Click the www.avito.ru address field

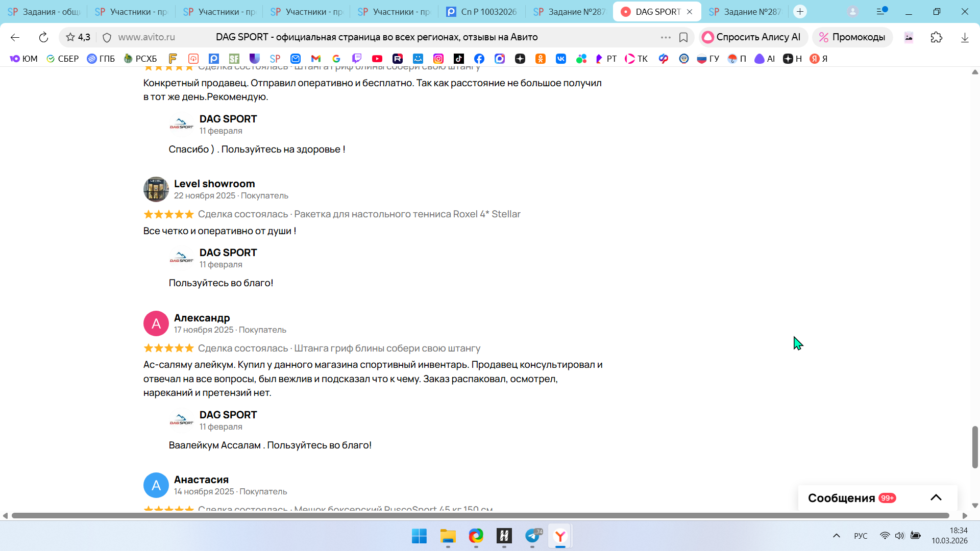pyautogui.click(x=146, y=37)
